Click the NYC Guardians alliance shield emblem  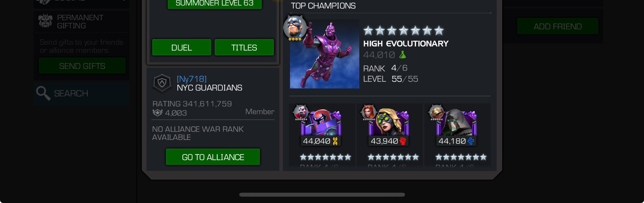click(162, 83)
